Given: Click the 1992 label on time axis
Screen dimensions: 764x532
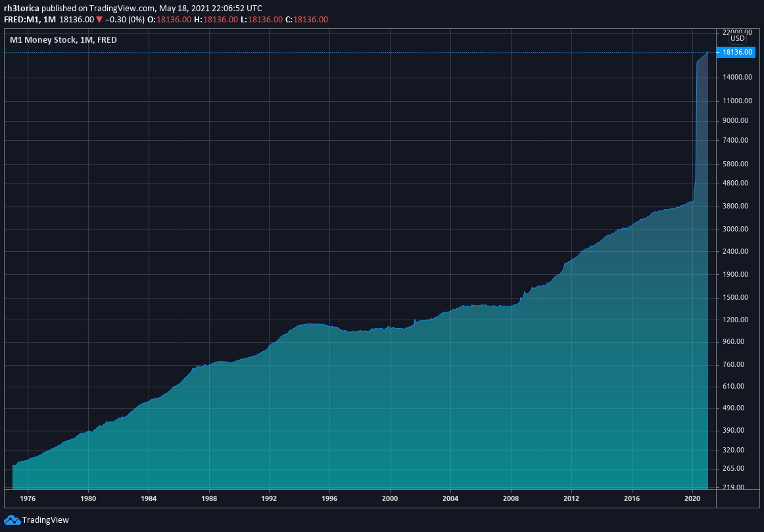Looking at the screenshot, I should point(269,498).
